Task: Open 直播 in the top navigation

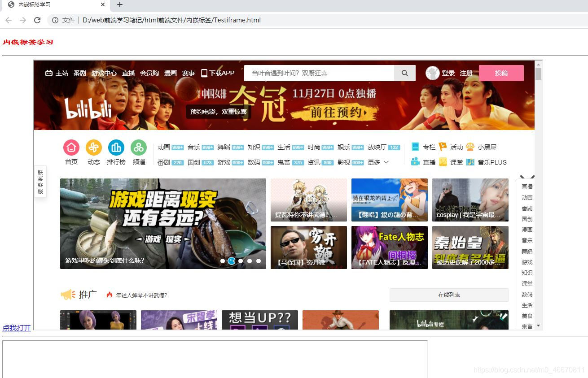Action: click(x=128, y=73)
